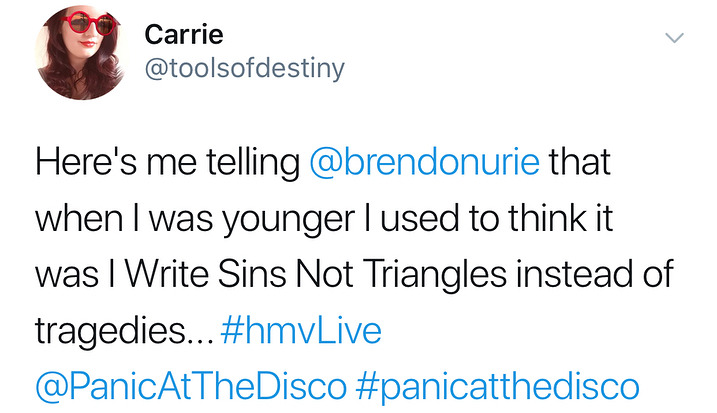Open the tweet options chevron menu
This screenshot has width=717, height=413.
[x=675, y=38]
